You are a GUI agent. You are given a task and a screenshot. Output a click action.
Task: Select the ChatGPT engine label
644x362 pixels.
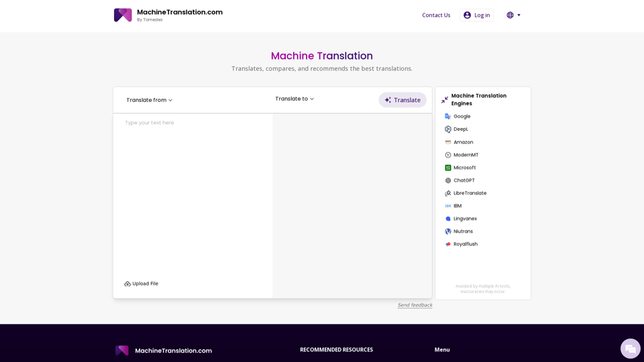pos(464,180)
